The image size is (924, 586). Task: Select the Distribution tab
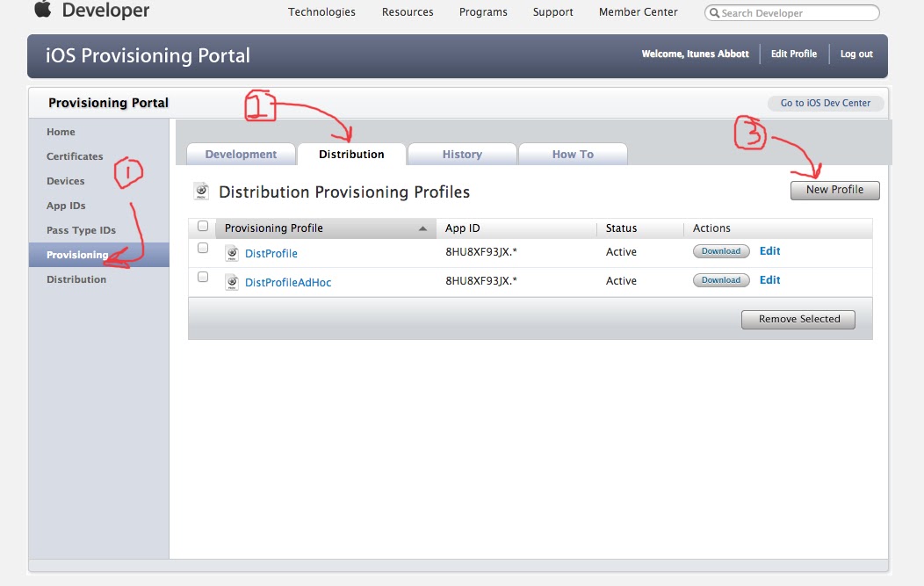click(351, 154)
